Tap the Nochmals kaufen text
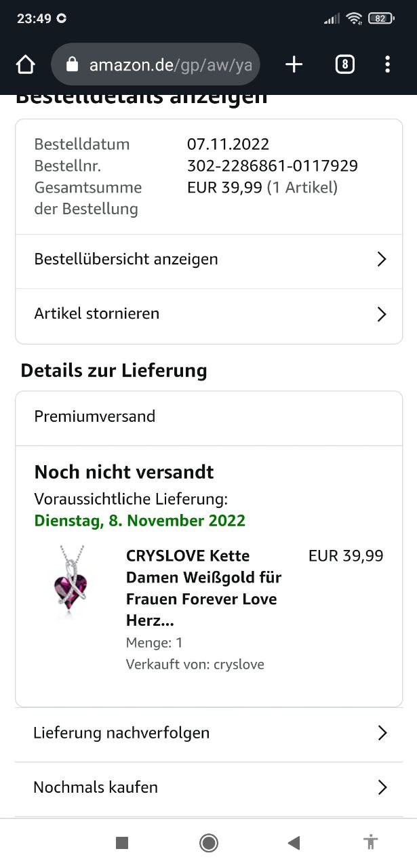This screenshot has height=868, width=417. (x=96, y=787)
